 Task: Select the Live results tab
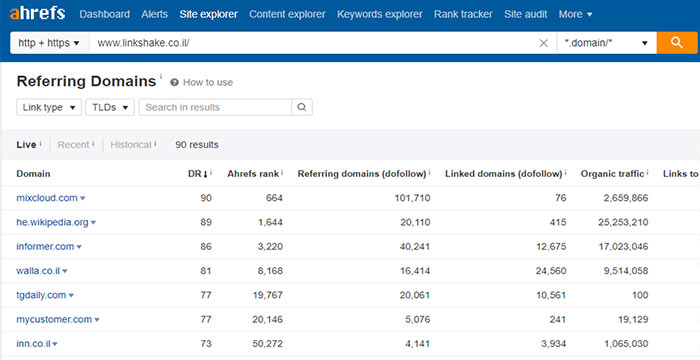pyautogui.click(x=26, y=145)
